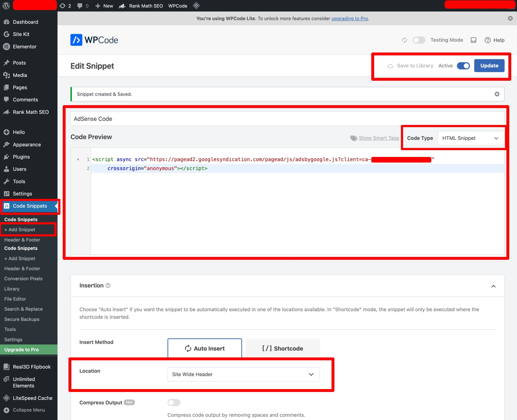
Task: Open comments counter icon in admin bar
Action: 80,6
